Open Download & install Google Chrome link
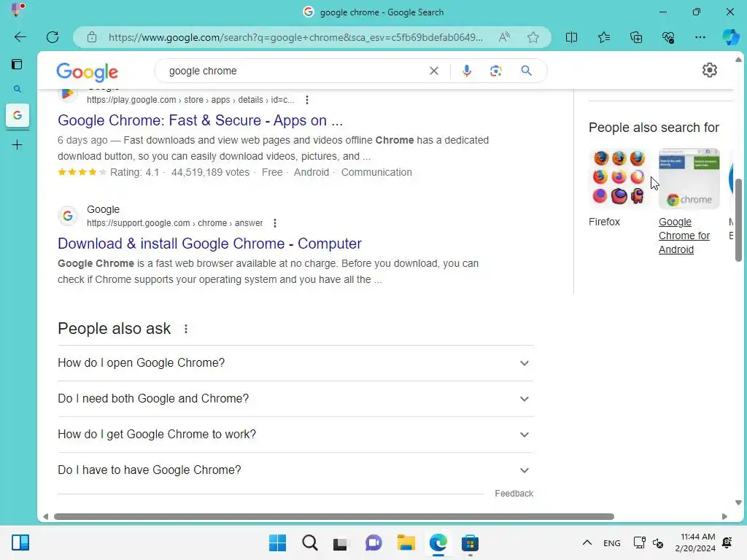This screenshot has height=560, width=747. pyautogui.click(x=209, y=244)
